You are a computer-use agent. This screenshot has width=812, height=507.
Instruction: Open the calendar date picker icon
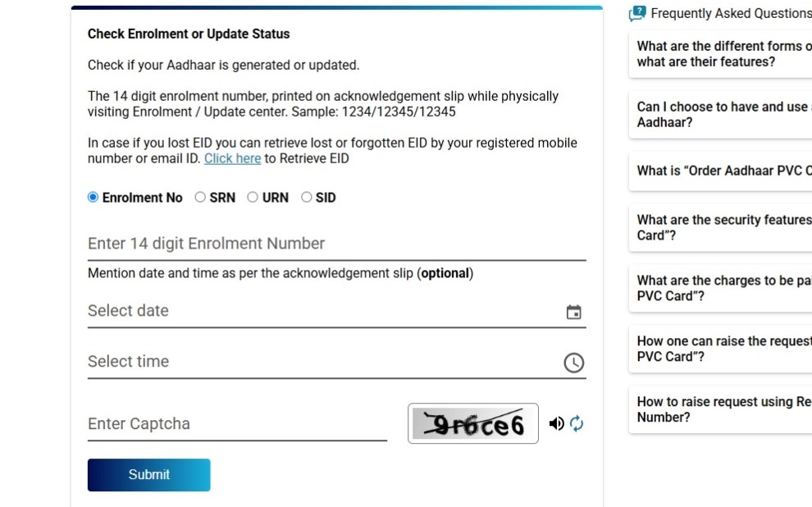[573, 312]
